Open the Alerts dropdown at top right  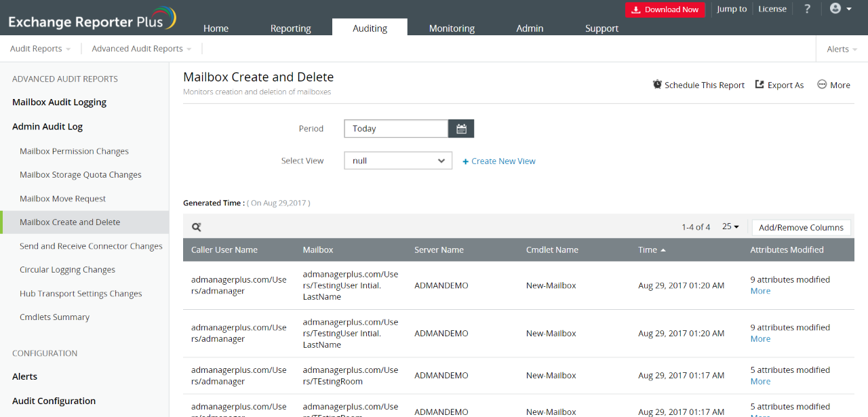click(842, 49)
